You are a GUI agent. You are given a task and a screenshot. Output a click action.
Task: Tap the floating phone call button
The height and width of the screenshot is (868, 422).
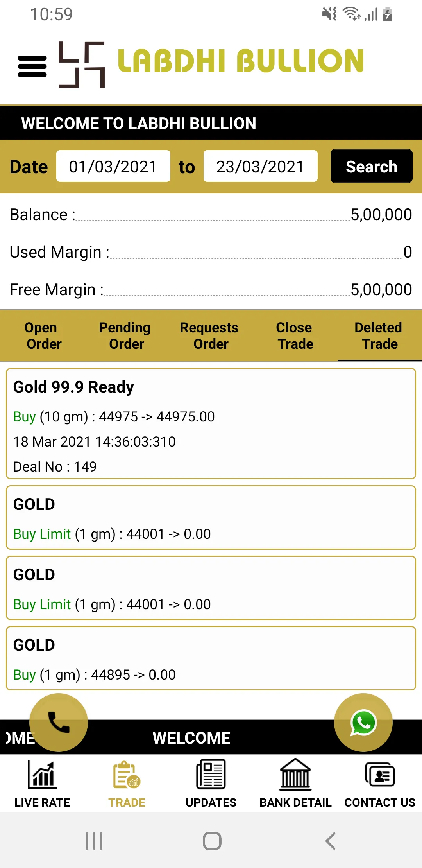[x=59, y=722]
